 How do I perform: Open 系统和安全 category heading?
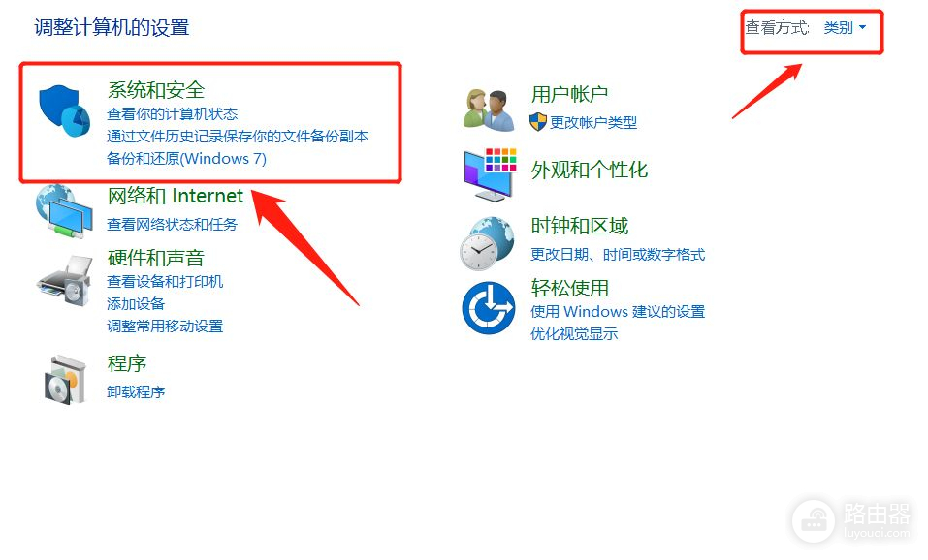tap(156, 90)
